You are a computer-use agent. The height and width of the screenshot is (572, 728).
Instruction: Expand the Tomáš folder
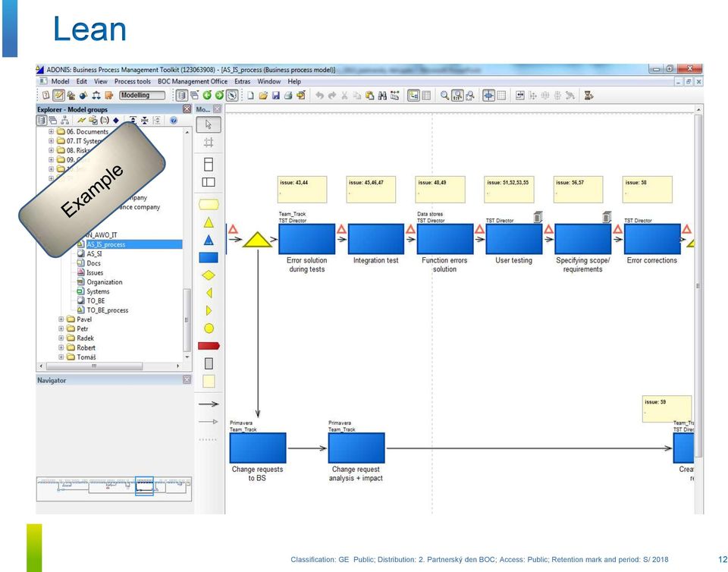click(x=61, y=357)
